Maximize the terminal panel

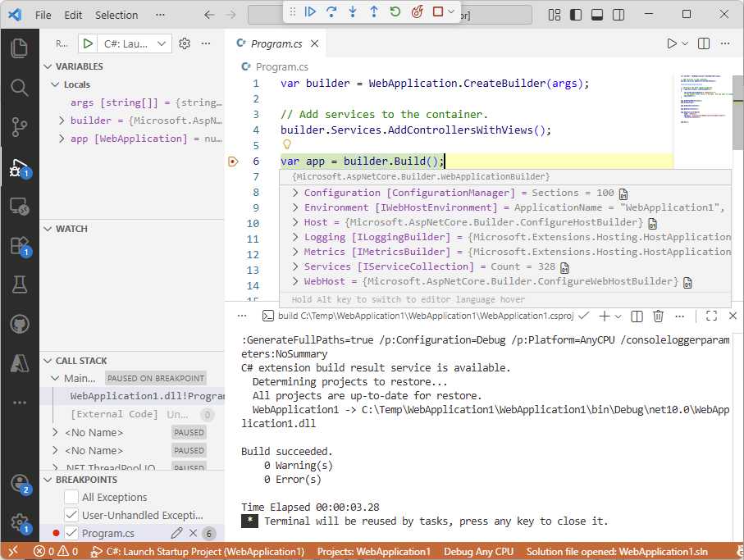711,316
